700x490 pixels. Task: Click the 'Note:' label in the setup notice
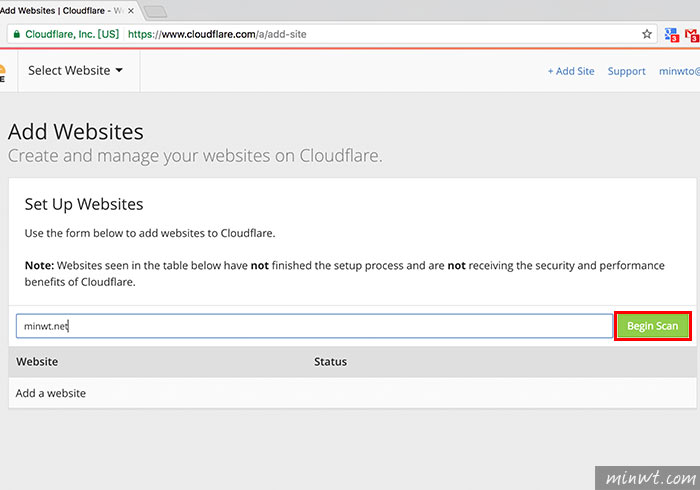tap(39, 266)
